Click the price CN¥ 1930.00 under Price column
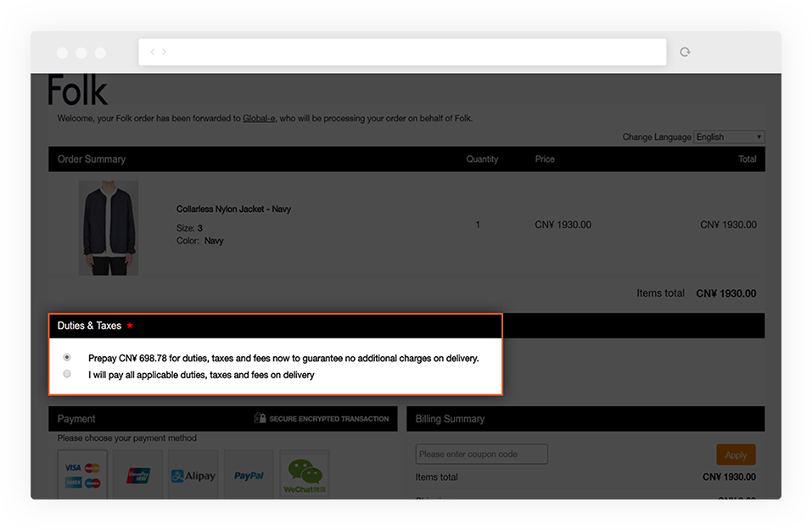This screenshot has height=530, width=812. coord(563,225)
